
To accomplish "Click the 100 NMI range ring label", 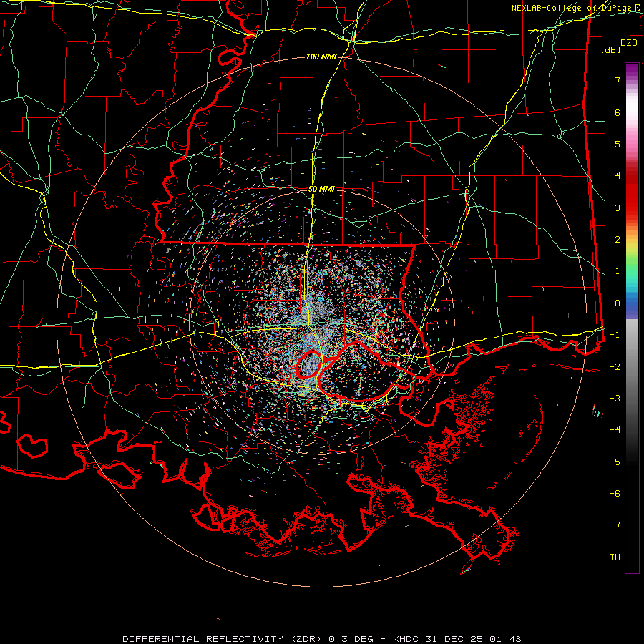I will point(321,57).
